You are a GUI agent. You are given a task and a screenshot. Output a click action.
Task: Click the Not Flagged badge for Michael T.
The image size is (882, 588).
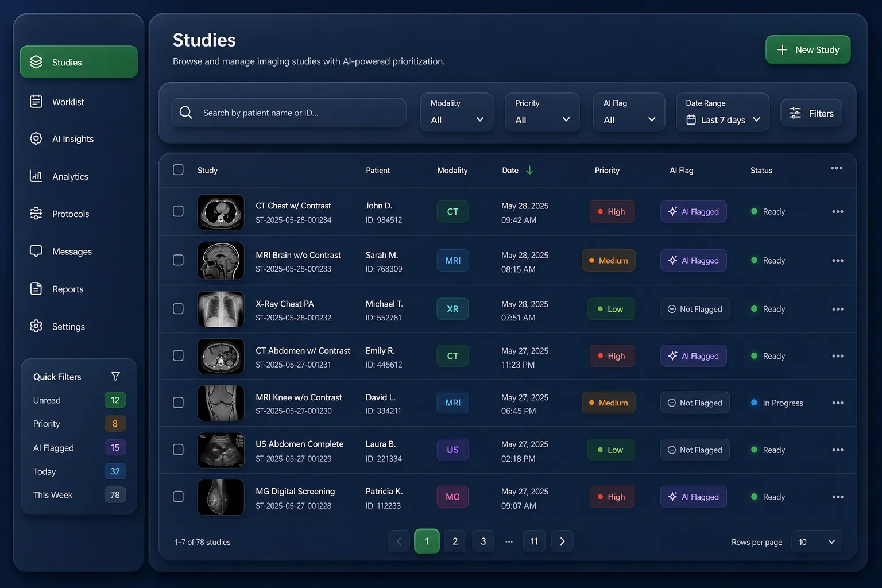click(x=695, y=310)
